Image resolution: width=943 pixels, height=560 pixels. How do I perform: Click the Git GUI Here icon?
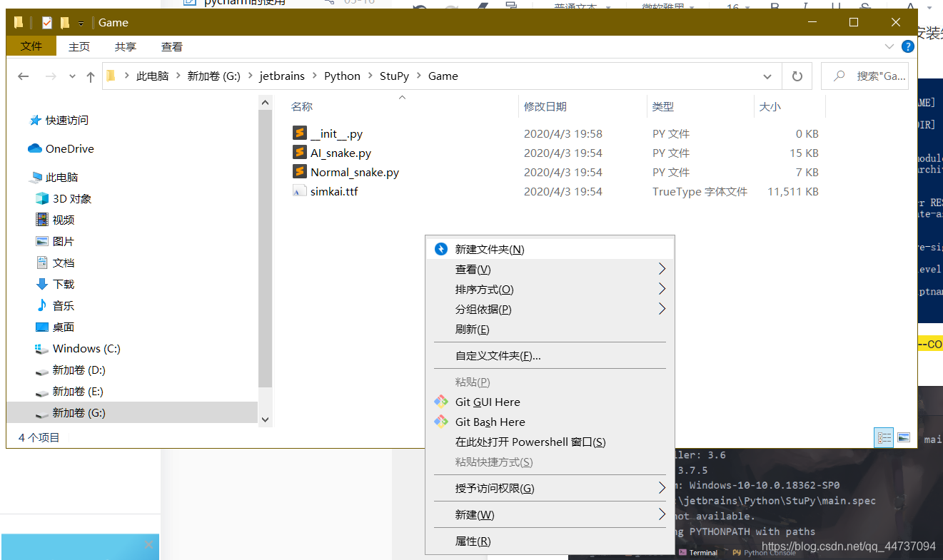pyautogui.click(x=441, y=402)
